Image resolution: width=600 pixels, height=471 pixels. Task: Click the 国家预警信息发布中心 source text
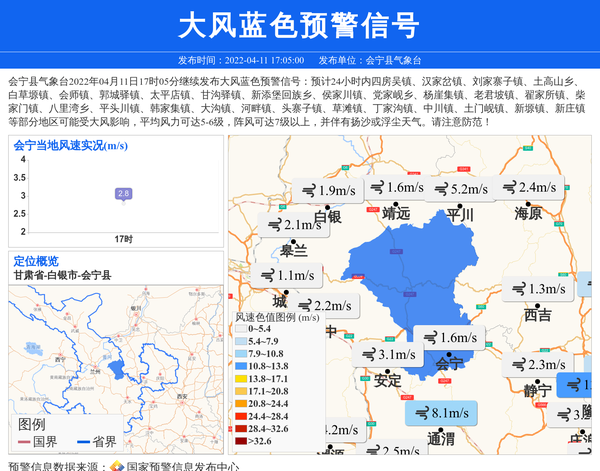(183, 466)
